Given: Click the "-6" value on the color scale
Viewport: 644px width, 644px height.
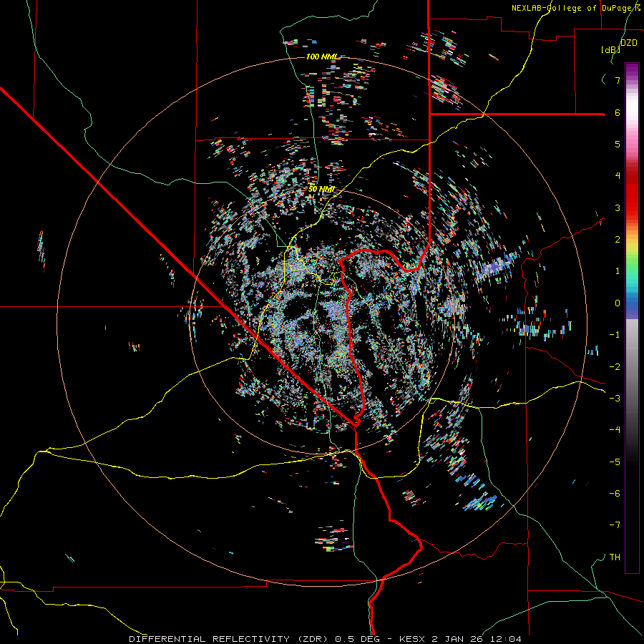Looking at the screenshot, I should (x=615, y=494).
